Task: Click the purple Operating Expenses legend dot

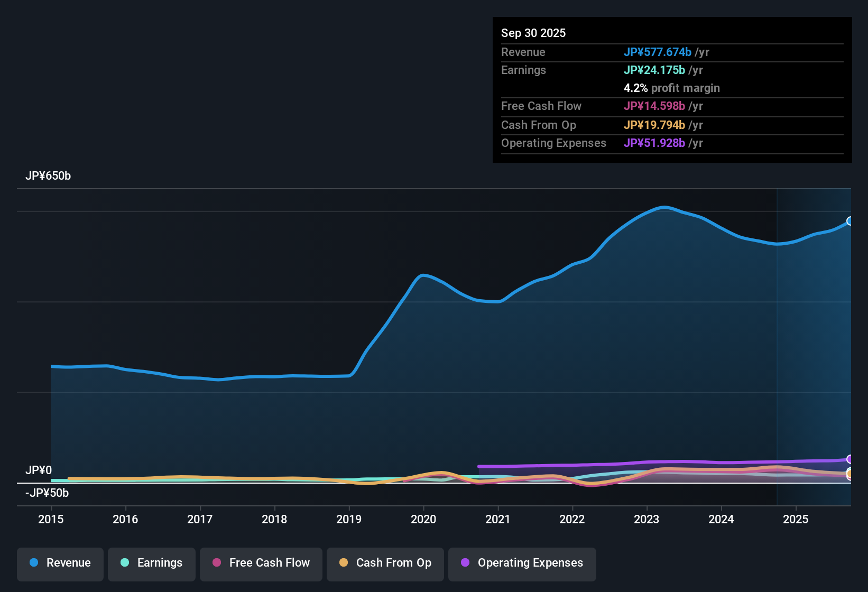Action: click(x=465, y=563)
